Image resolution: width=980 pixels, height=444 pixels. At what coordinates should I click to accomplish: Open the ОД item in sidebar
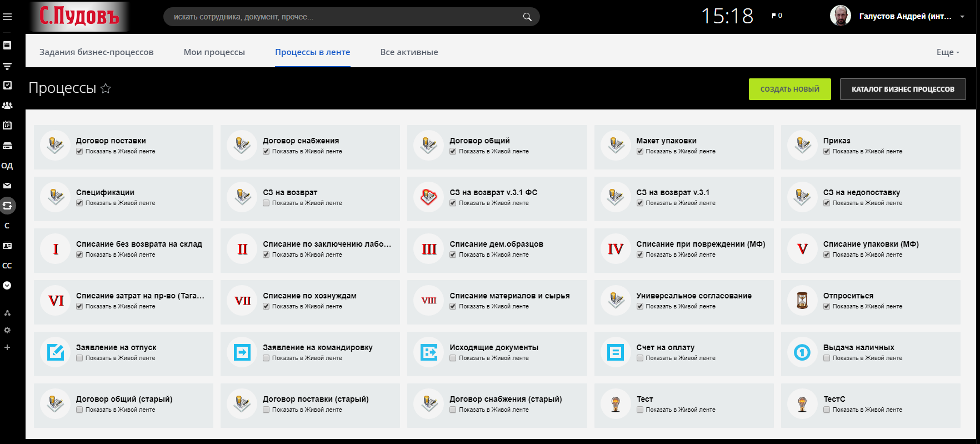[7, 166]
